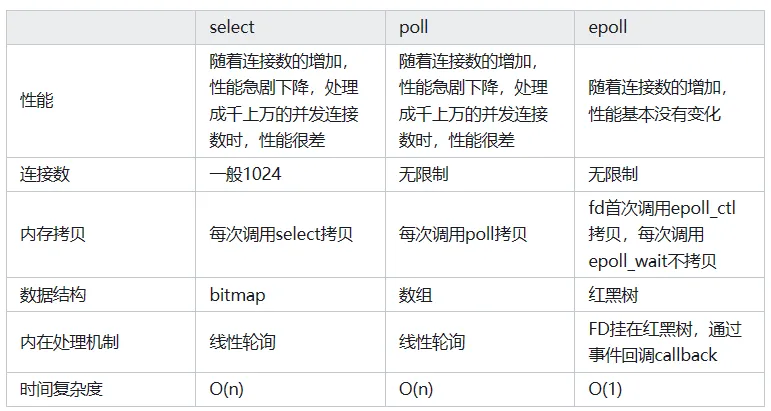Select the 连接数 row label
The image size is (771, 411).
click(x=45, y=174)
